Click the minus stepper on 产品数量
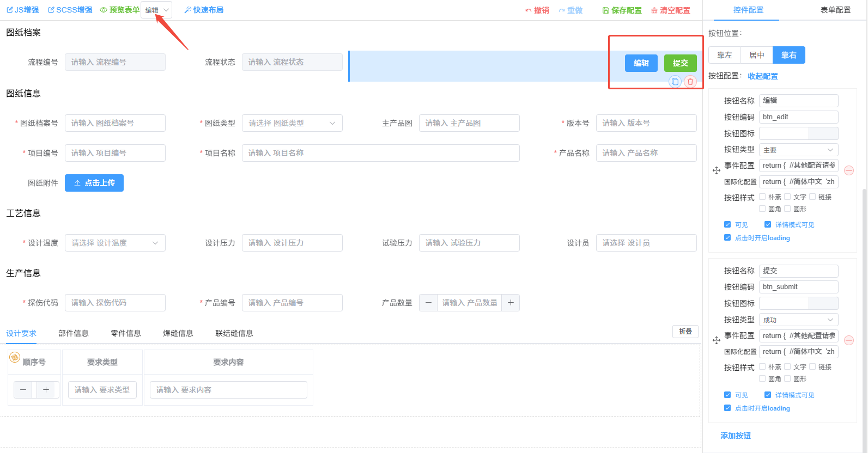868x453 pixels. (x=428, y=303)
